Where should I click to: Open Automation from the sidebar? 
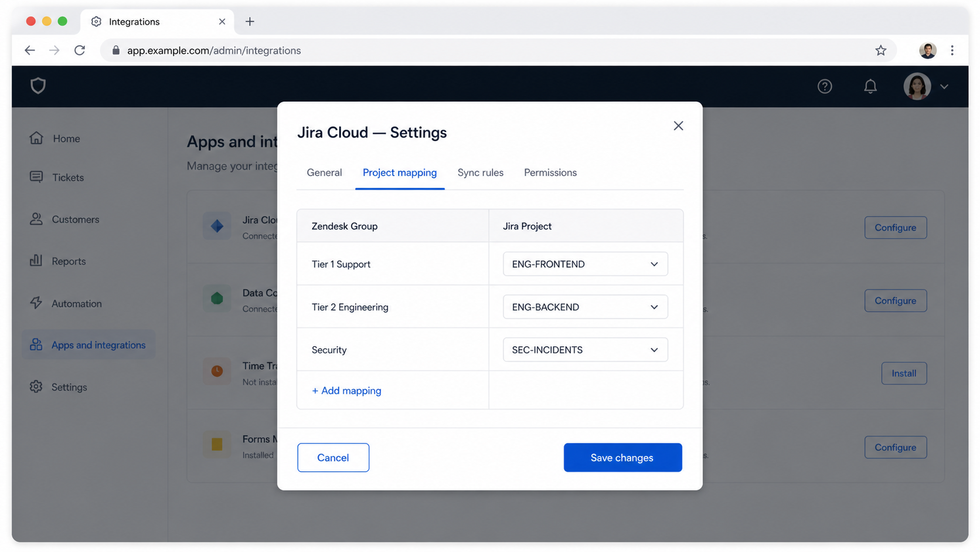(76, 303)
